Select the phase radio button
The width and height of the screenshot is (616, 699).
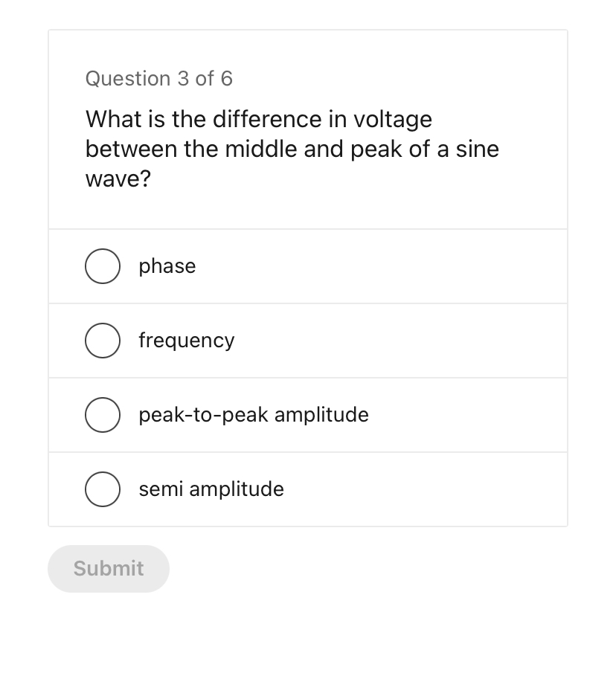tap(103, 266)
